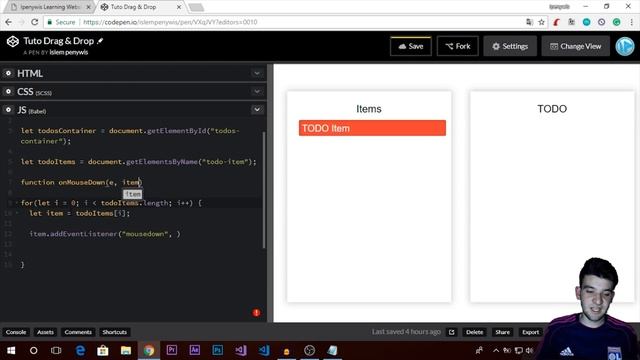Go back to previous browser page
The width and height of the screenshot is (640, 360).
[x=9, y=22]
